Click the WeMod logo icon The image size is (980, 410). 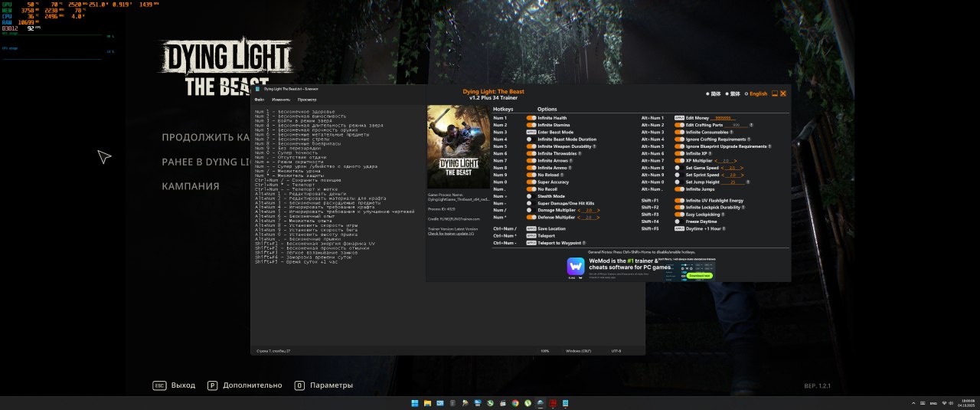coord(576,267)
